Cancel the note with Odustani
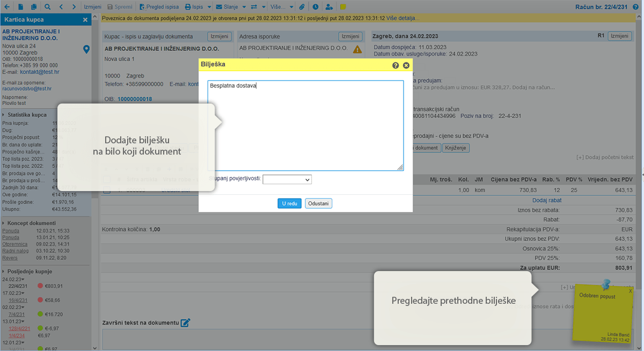 coord(318,203)
